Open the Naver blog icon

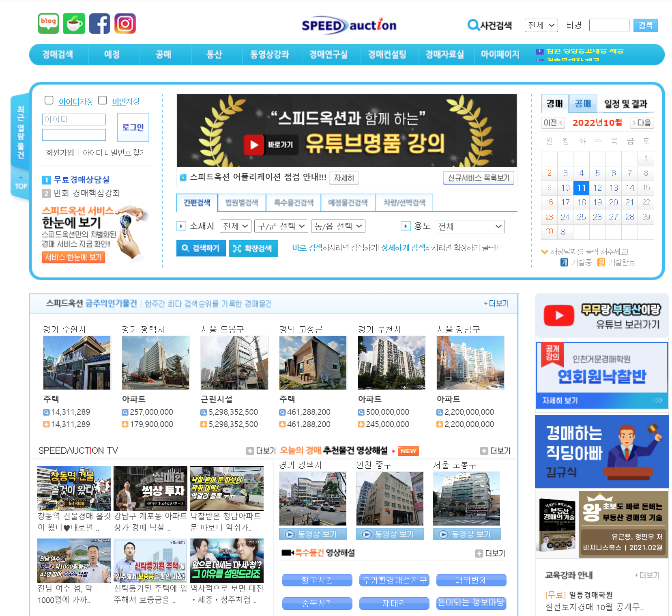[48, 23]
